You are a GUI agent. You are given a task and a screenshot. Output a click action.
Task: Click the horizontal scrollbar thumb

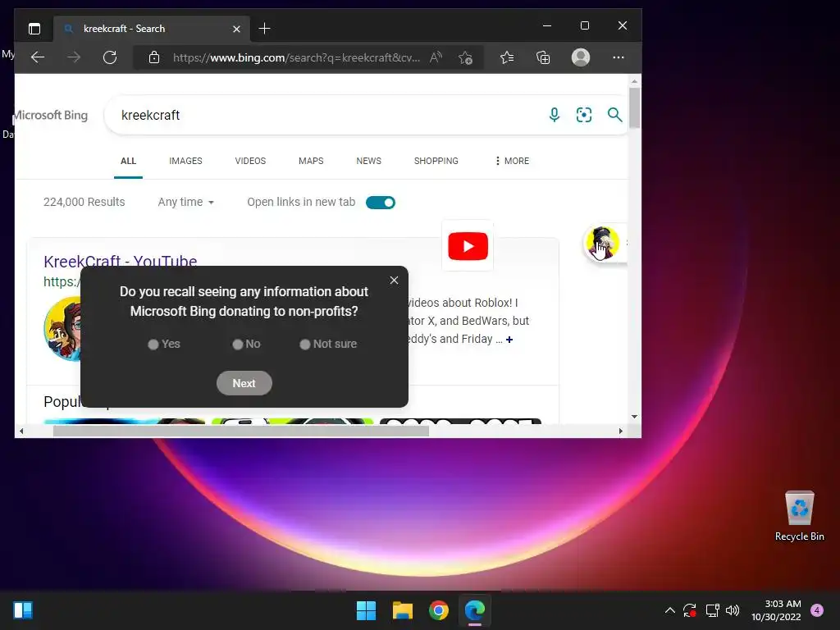[x=240, y=431]
